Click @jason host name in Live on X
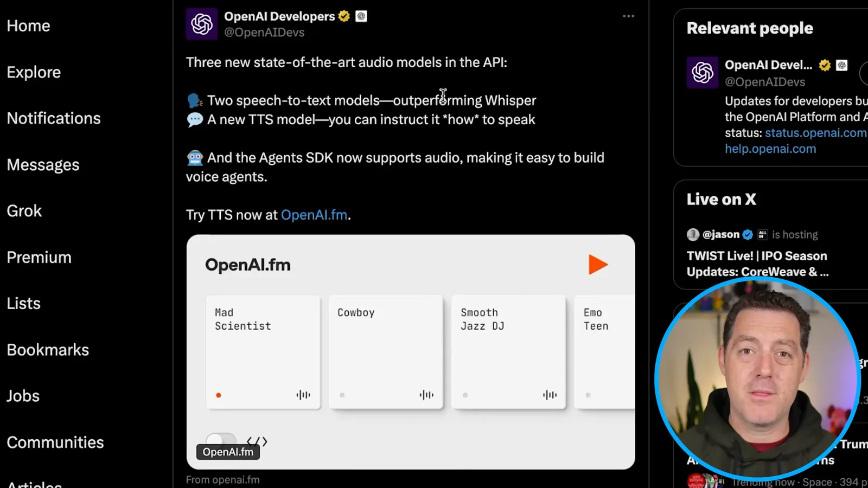 [720, 234]
